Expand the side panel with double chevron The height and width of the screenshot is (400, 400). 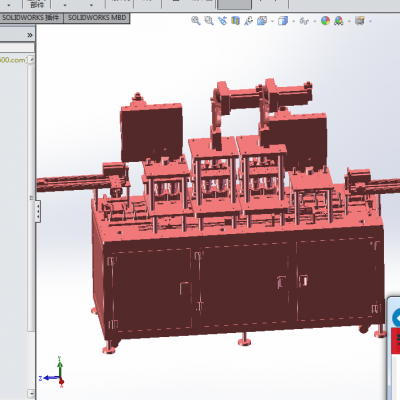point(30,35)
